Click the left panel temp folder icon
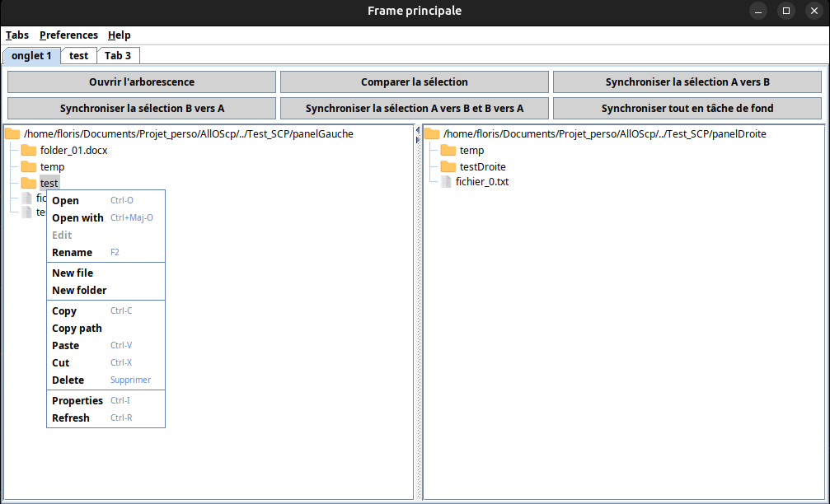The width and height of the screenshot is (830, 504). pyautogui.click(x=29, y=166)
